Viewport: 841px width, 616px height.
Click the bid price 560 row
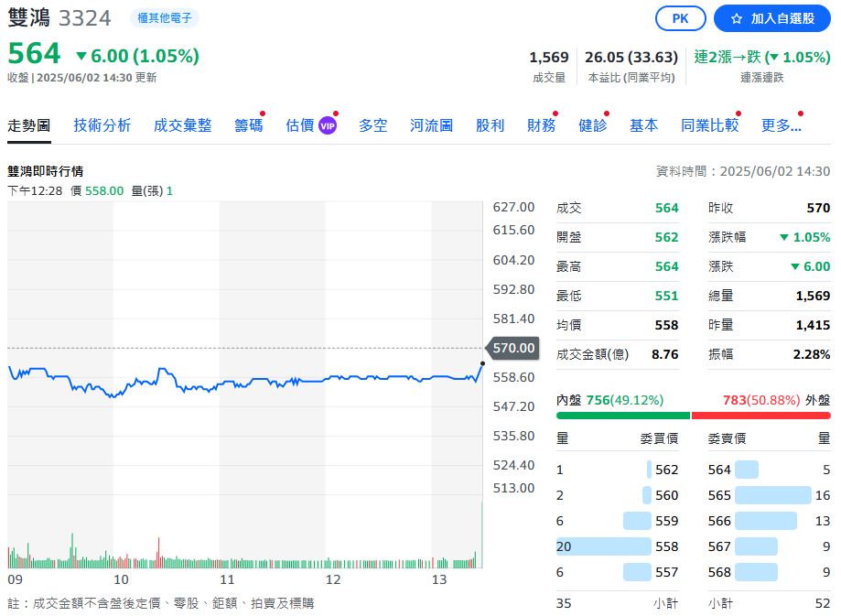tap(618, 495)
